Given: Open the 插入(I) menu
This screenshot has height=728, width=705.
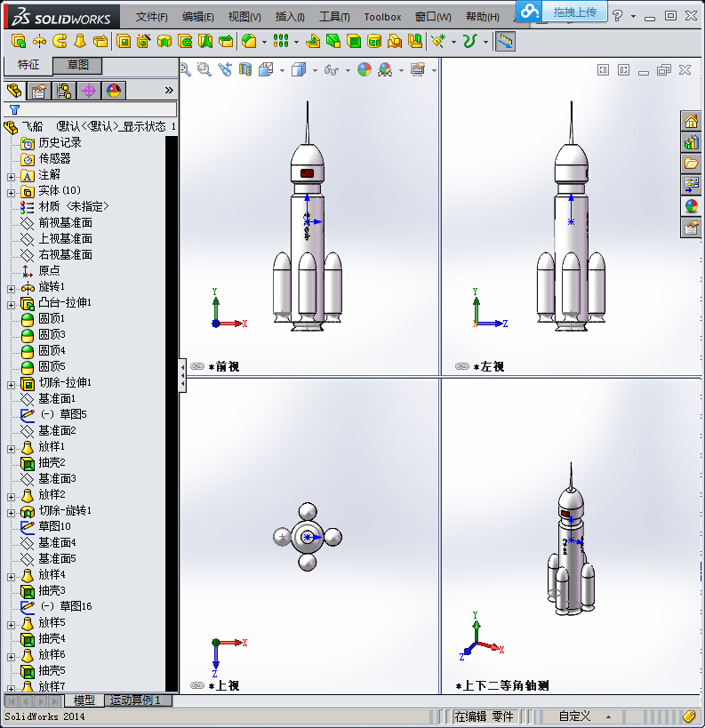Looking at the screenshot, I should point(290,17).
